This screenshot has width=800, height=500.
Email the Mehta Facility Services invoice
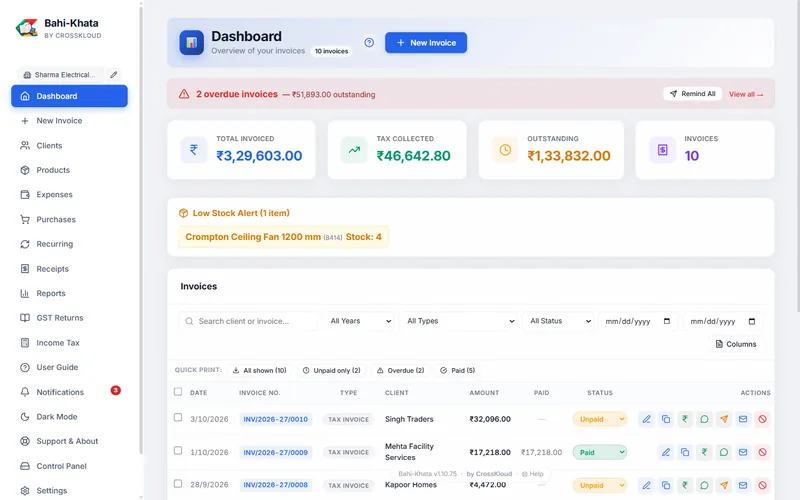(743, 452)
